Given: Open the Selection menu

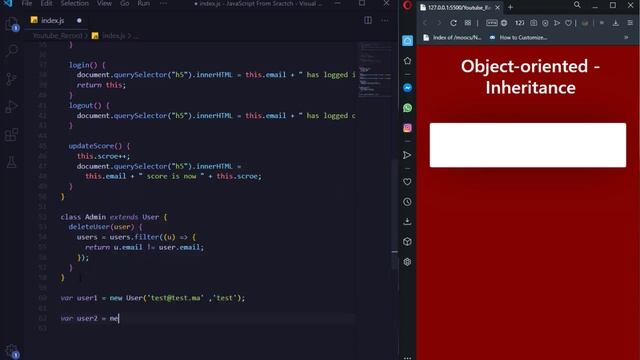Looking at the screenshot, I should pos(74,3).
